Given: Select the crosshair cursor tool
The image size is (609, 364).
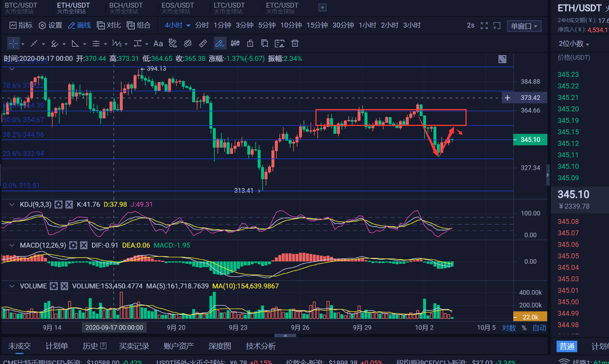Looking at the screenshot, I should click(x=13, y=44).
